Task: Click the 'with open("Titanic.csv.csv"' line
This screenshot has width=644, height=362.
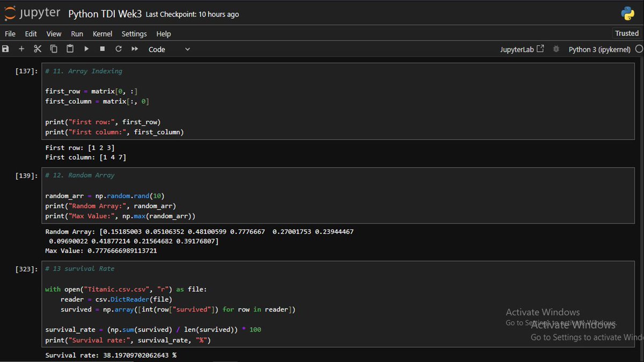Action: (x=126, y=289)
